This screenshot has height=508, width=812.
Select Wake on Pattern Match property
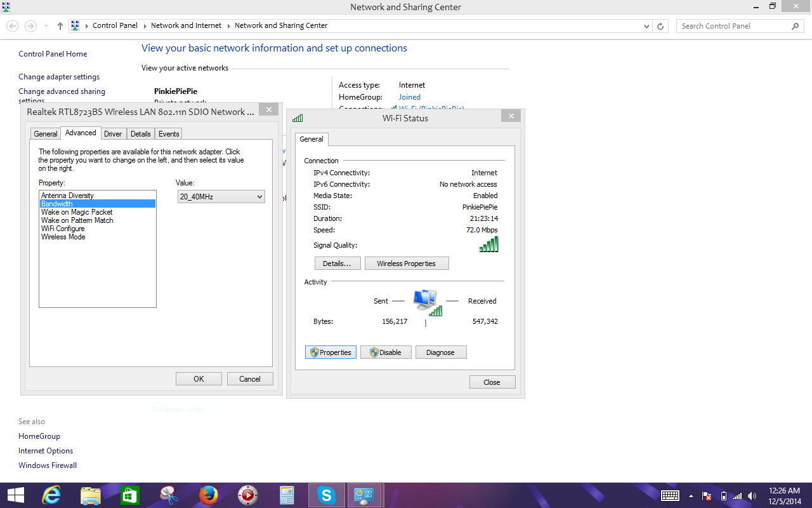click(x=98, y=220)
